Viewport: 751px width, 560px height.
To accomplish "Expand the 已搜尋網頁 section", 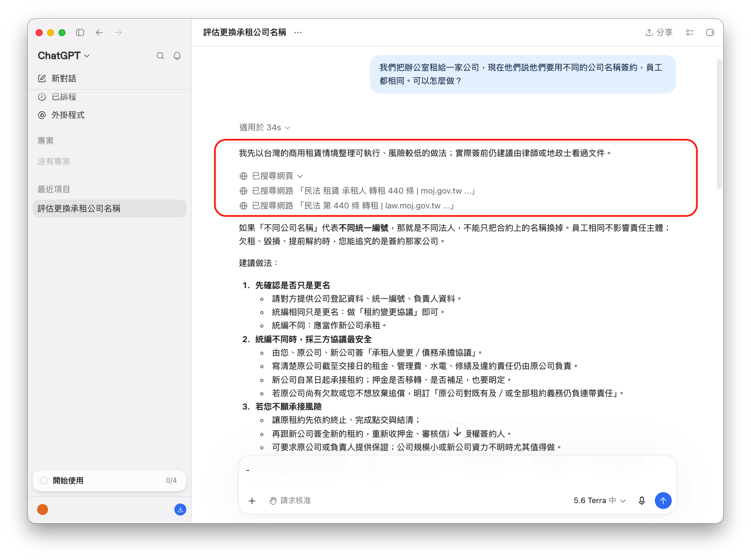I will pyautogui.click(x=271, y=176).
